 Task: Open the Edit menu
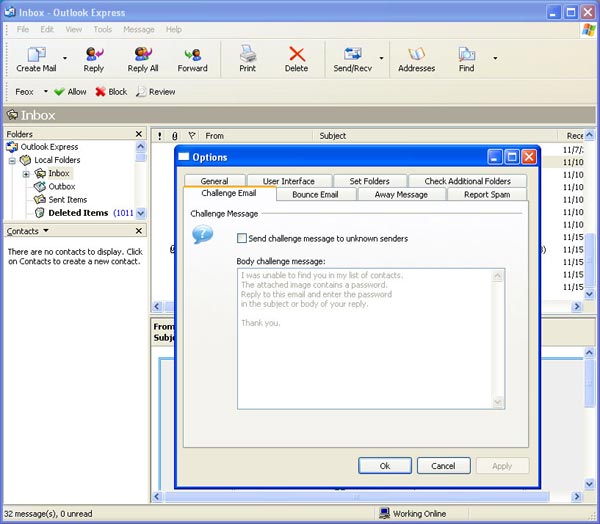coord(47,29)
